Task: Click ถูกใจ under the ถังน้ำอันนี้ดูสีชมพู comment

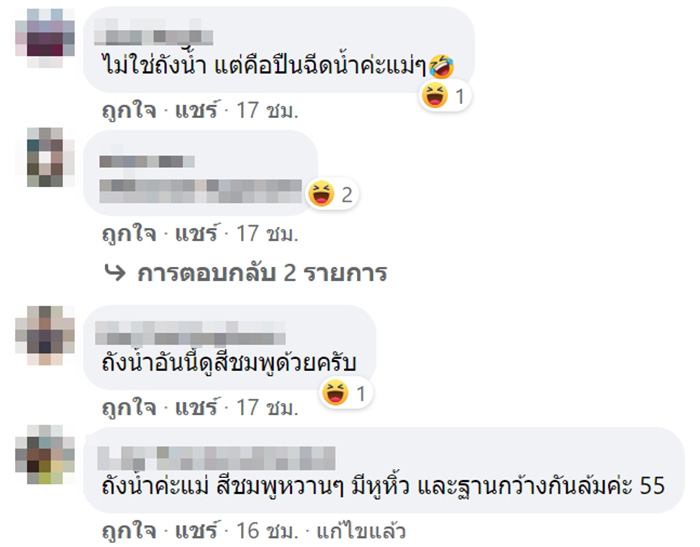Action: (x=129, y=407)
